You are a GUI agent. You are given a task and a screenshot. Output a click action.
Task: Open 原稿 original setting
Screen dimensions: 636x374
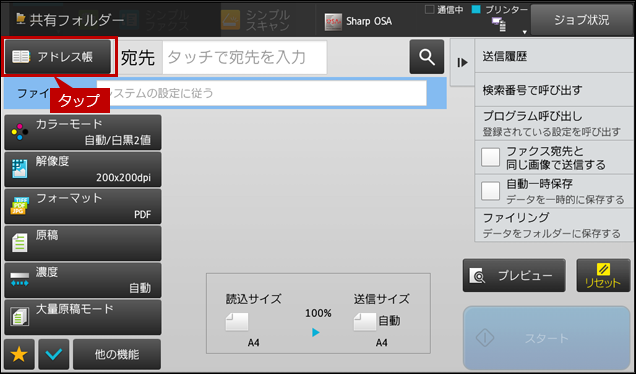[x=83, y=243]
